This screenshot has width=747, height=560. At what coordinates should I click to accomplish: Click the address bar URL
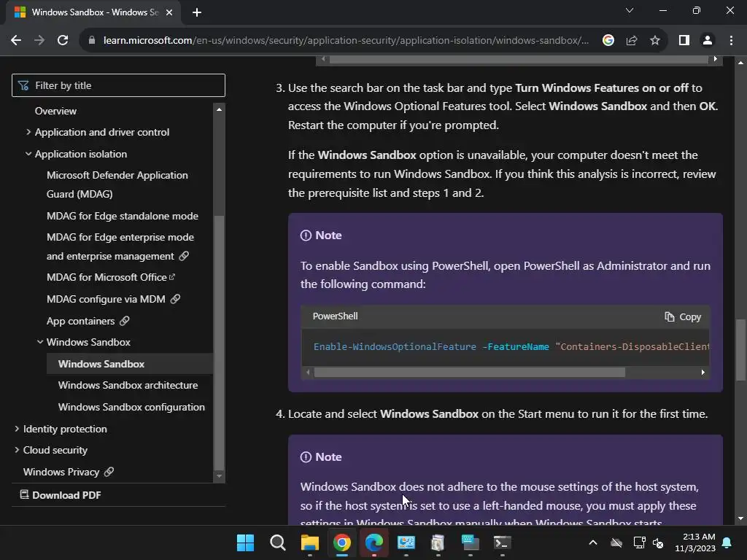pos(346,41)
